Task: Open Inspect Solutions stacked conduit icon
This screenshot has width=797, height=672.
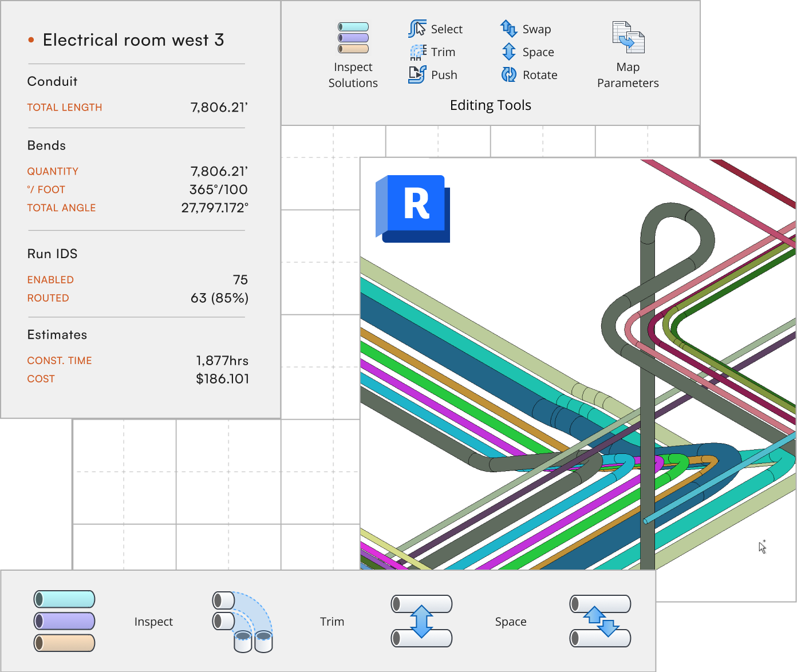Action: [353, 38]
